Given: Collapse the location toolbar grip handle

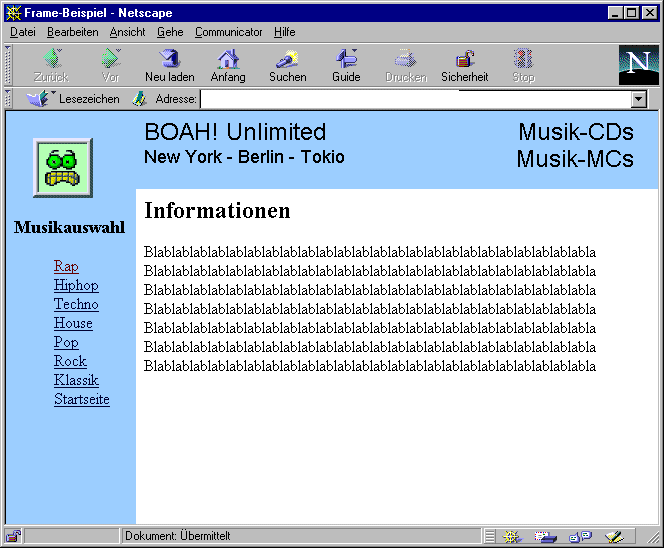Looking at the screenshot, I should pos(9,99).
